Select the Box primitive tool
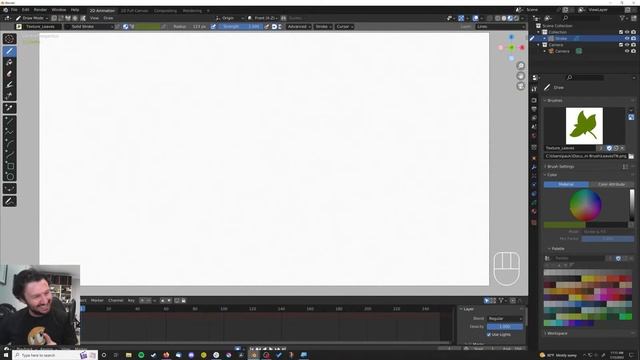640x360 pixels. (9, 165)
